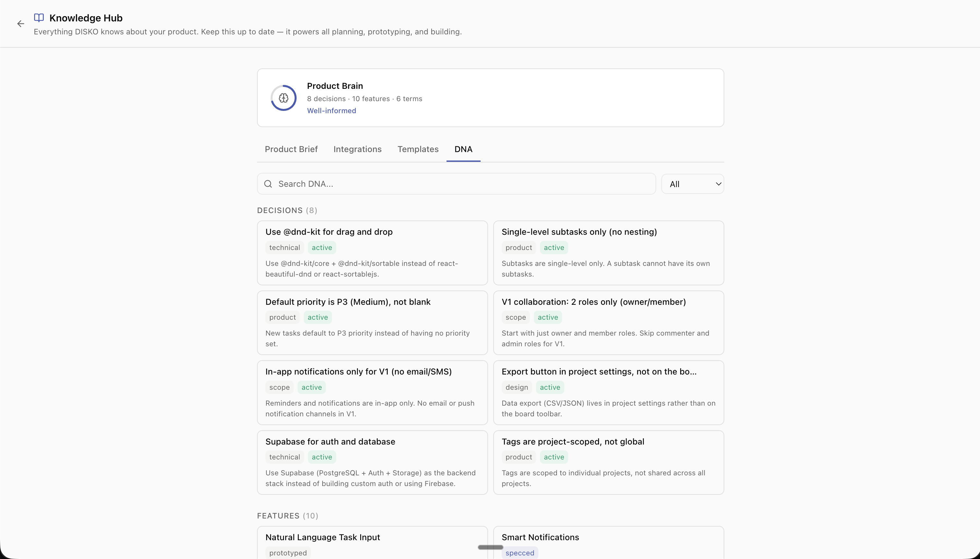Expand the FEATURES (10) section header

(x=287, y=516)
